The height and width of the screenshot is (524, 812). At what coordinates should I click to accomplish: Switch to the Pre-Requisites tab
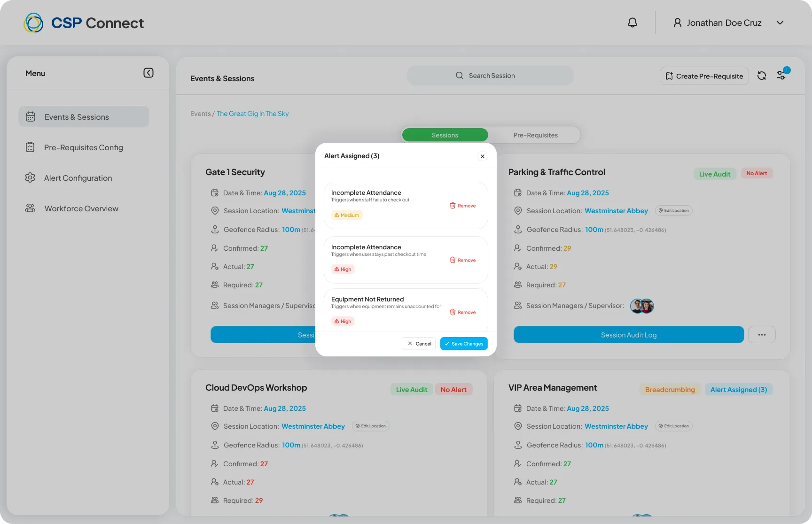(x=535, y=135)
